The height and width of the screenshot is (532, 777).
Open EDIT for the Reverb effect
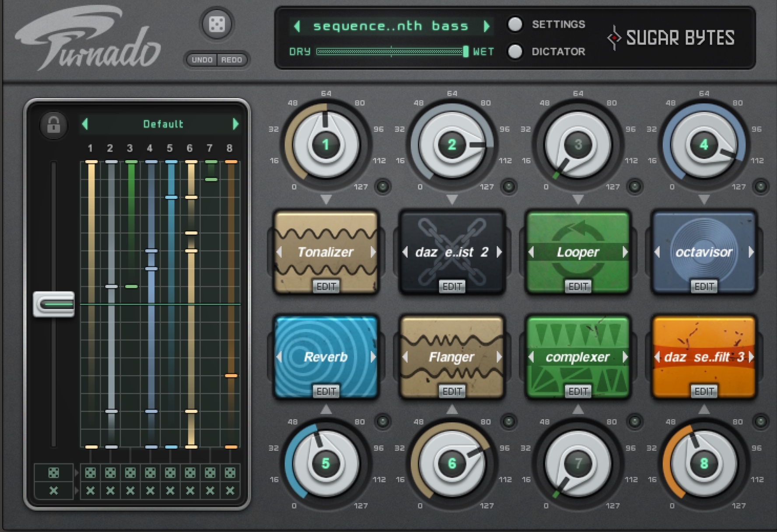(326, 391)
